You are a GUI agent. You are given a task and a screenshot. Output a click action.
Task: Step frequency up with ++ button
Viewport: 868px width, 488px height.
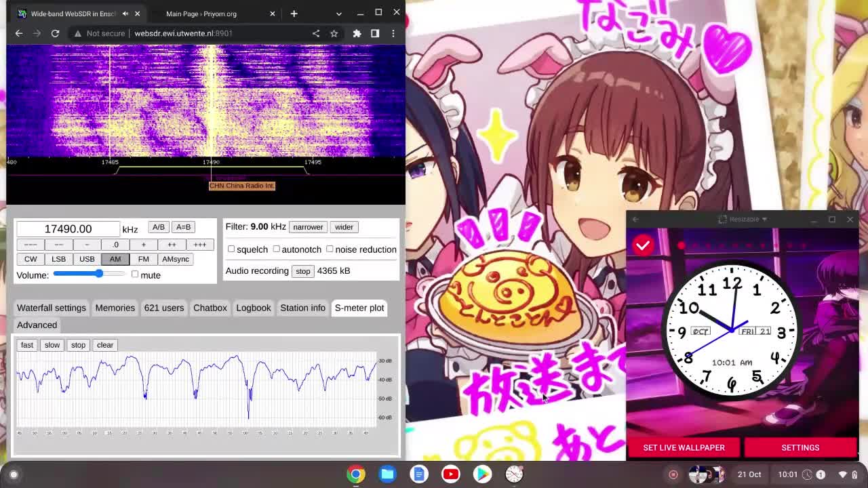click(x=172, y=245)
